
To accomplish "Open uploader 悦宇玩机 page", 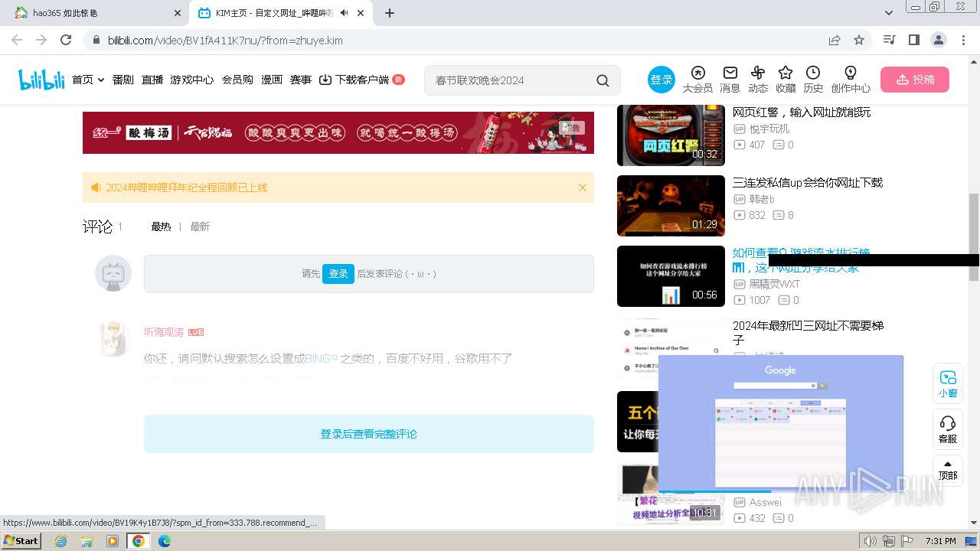I will click(x=769, y=129).
